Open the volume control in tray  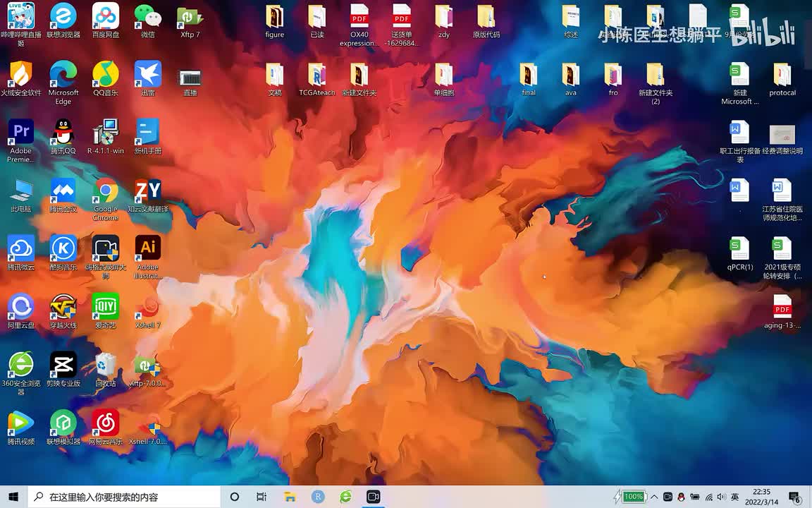[x=721, y=497]
